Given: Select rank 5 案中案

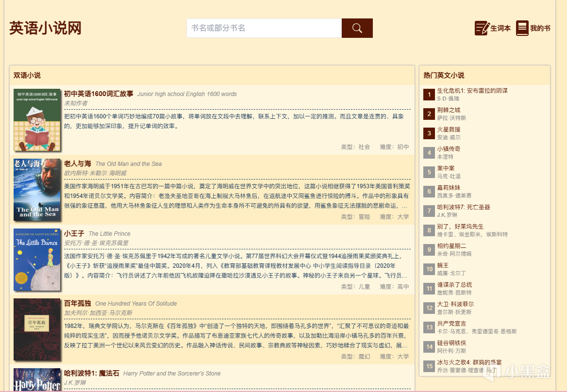Looking at the screenshot, I should [446, 168].
